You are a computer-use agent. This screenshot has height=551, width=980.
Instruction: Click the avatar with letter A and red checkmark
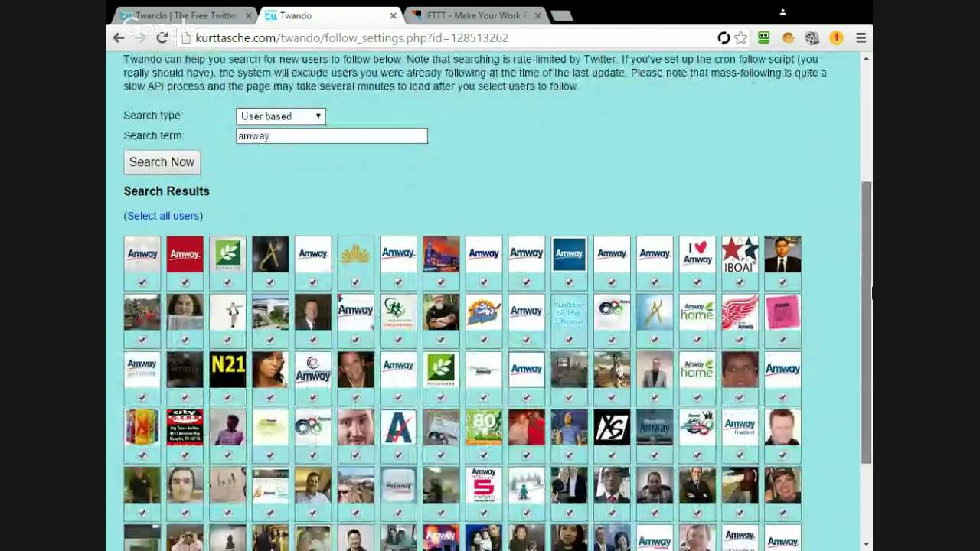pyautogui.click(x=398, y=427)
